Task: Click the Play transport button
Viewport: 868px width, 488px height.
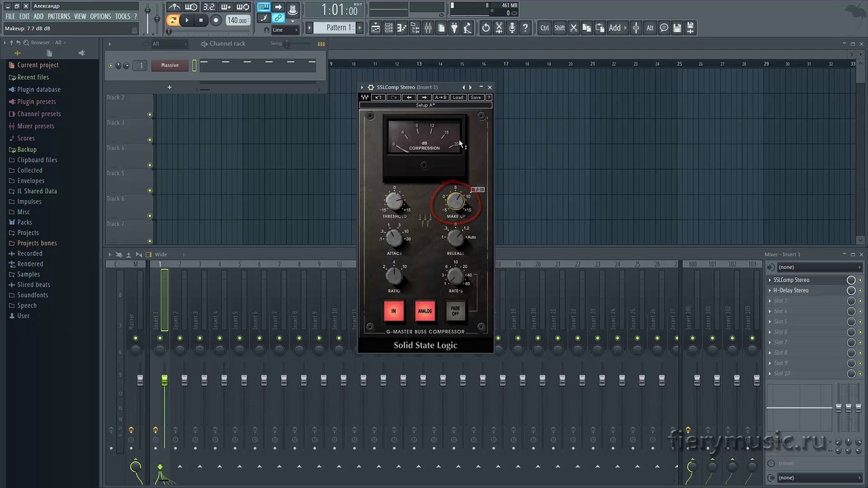Action: point(187,20)
